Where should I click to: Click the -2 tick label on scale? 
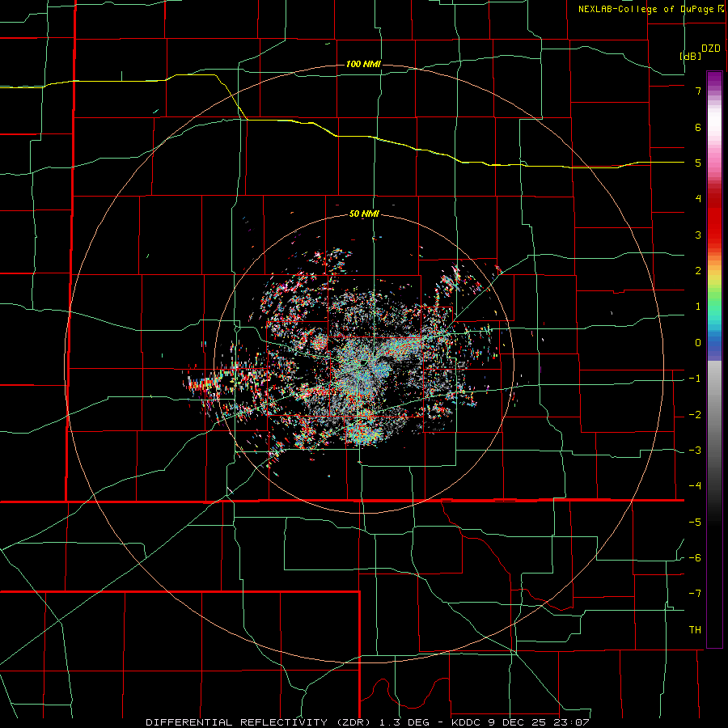695,415
